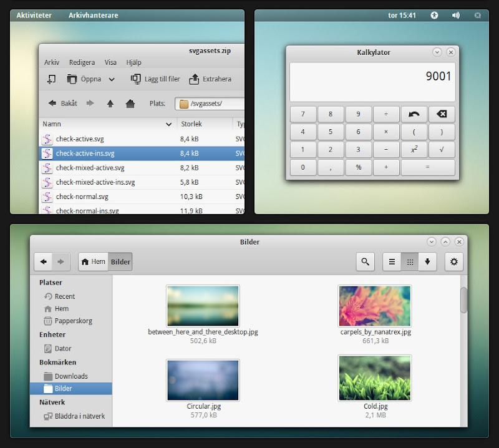Open Hem in the sidebar
The image size is (499, 448).
[71, 308]
